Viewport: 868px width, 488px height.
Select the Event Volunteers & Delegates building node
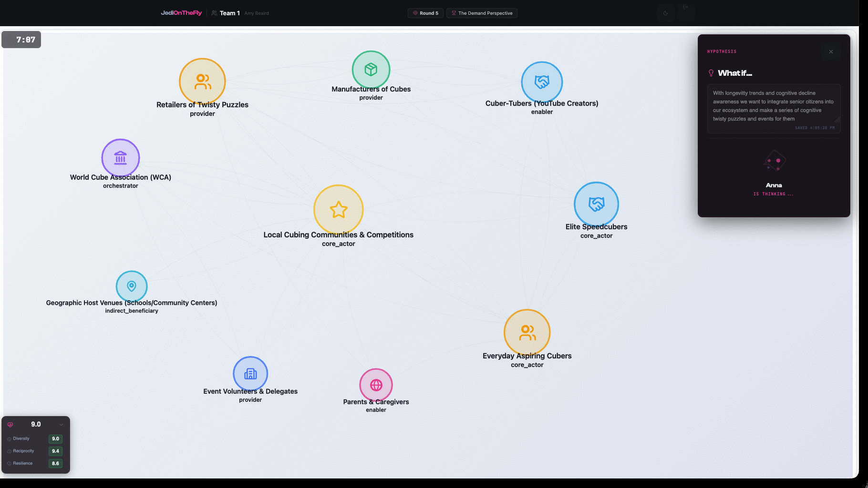click(x=250, y=374)
